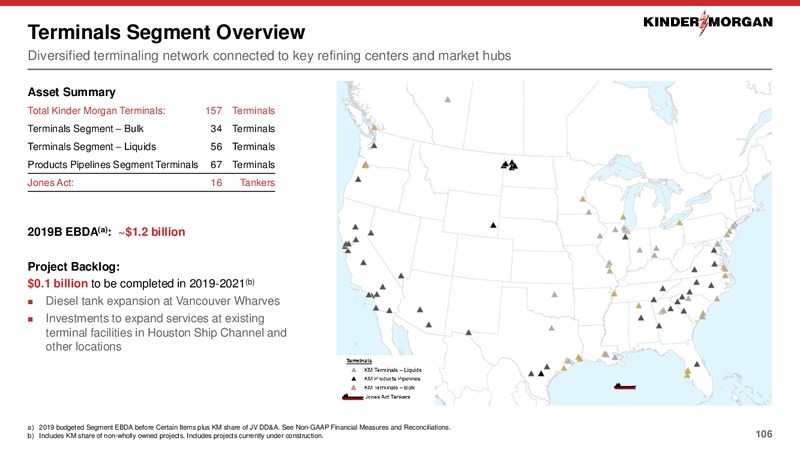800x450 pixels.
Task: Click the black triangle icon beside KM Products Pipelines legend
Action: (x=354, y=379)
